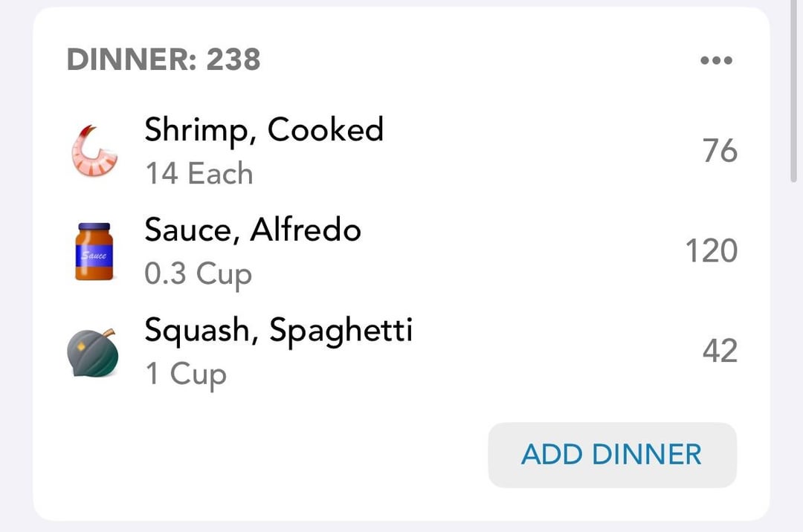Image resolution: width=803 pixels, height=532 pixels.
Task: Click the ADD DINNER button
Action: (612, 455)
